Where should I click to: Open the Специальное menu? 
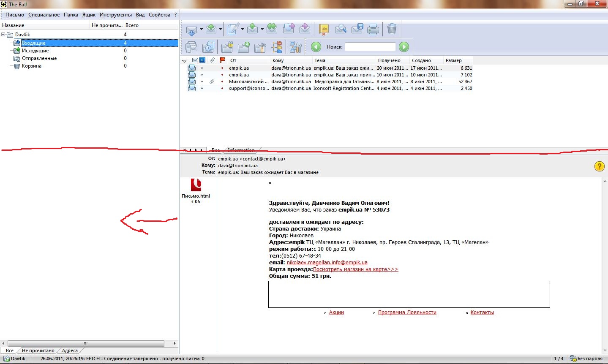44,15
